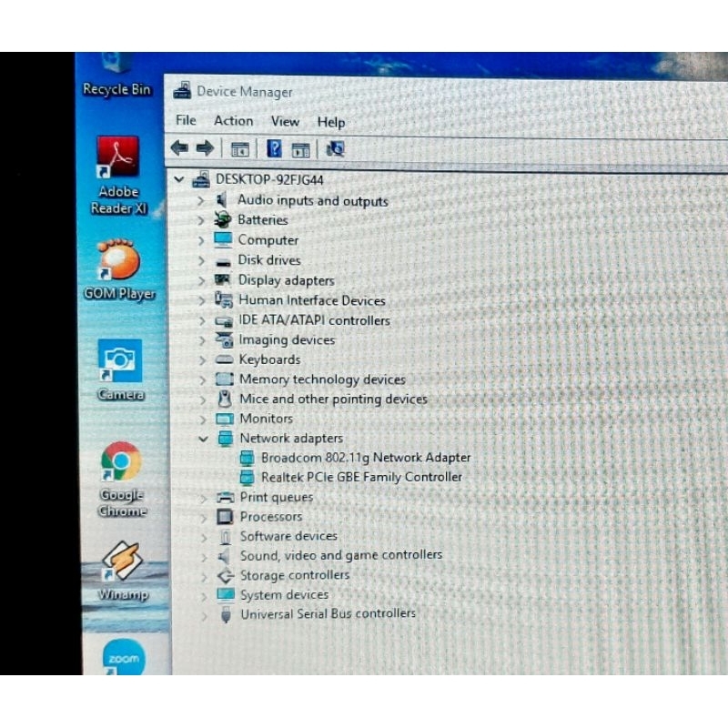Click the Realtek controller device icon
This screenshot has width=728, height=728.
(247, 478)
